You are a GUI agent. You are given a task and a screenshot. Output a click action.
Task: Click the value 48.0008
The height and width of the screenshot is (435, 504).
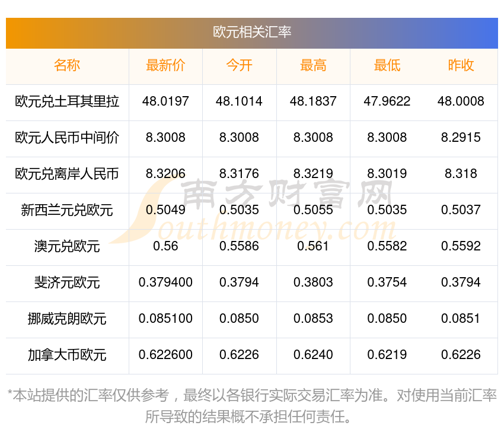(461, 101)
